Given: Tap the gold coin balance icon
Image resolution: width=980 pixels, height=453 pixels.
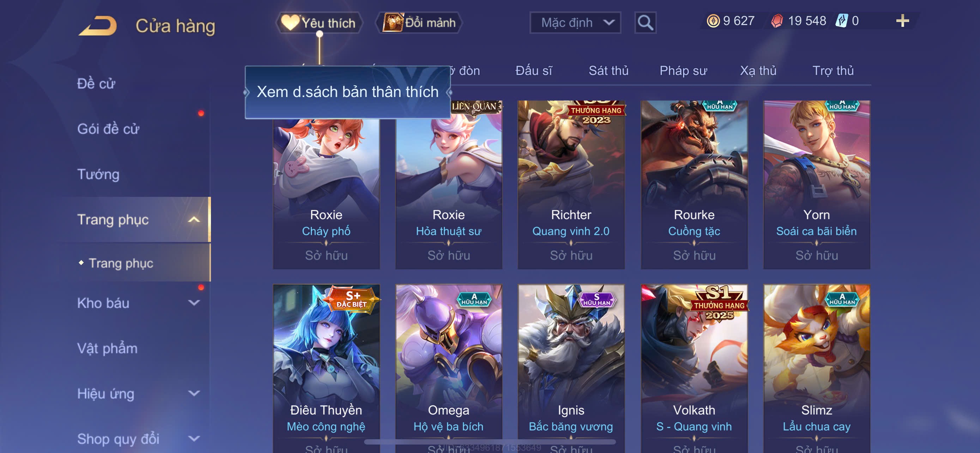Looking at the screenshot, I should pyautogui.click(x=713, y=20).
